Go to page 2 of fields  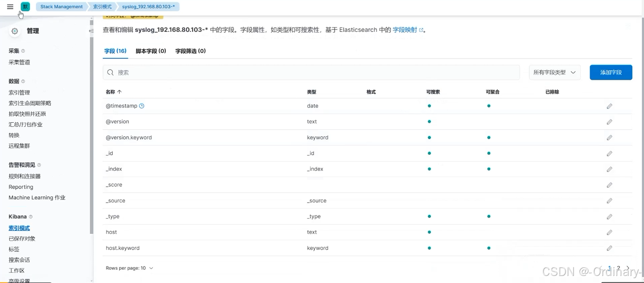click(618, 268)
